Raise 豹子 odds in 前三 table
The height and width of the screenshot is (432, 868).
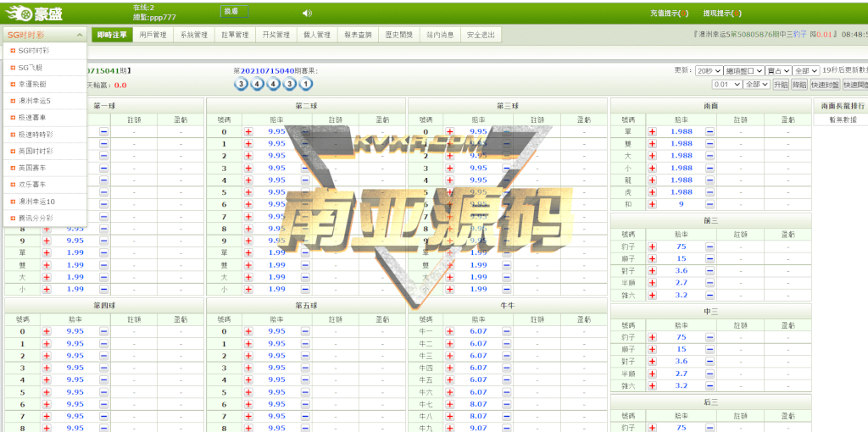(652, 246)
